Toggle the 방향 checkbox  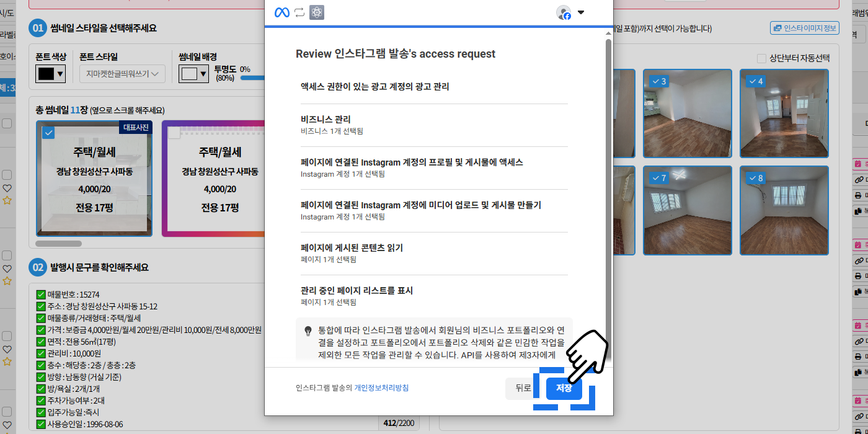click(42, 377)
